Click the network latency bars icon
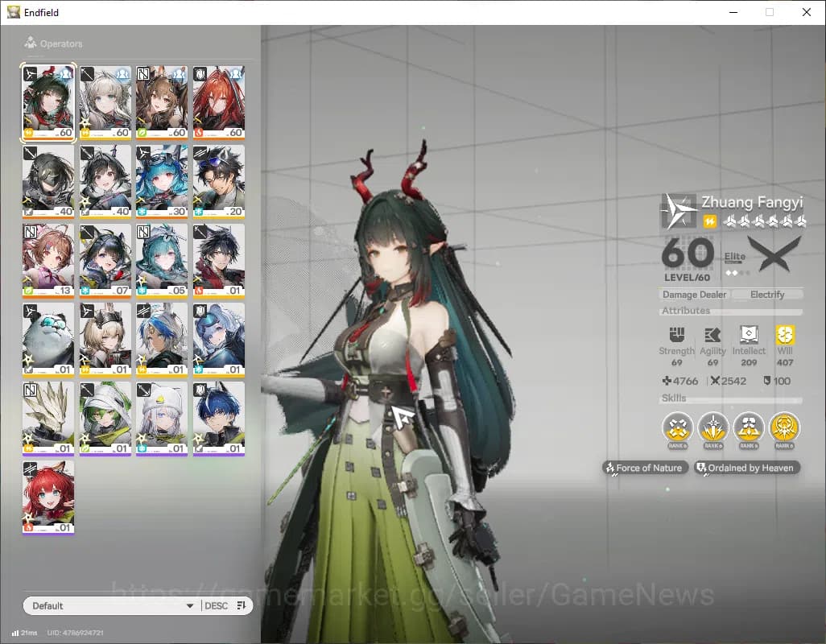Viewport: 826px width, 644px height. click(x=15, y=633)
